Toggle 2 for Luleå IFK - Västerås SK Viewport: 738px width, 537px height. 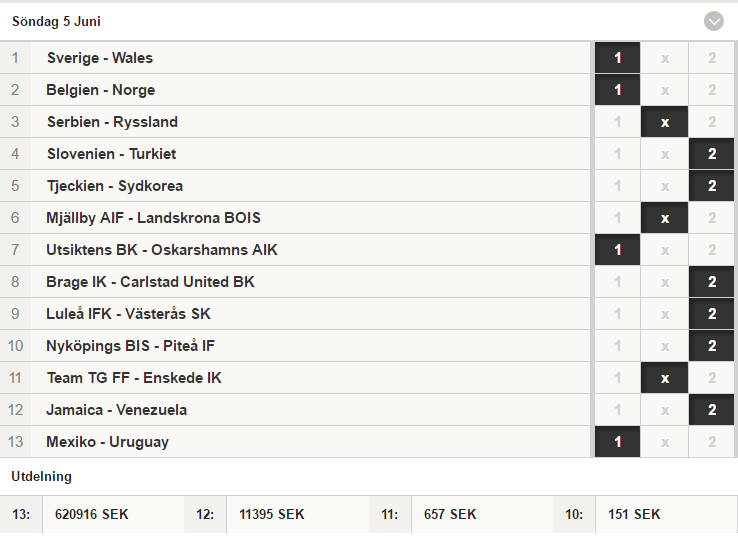713,314
